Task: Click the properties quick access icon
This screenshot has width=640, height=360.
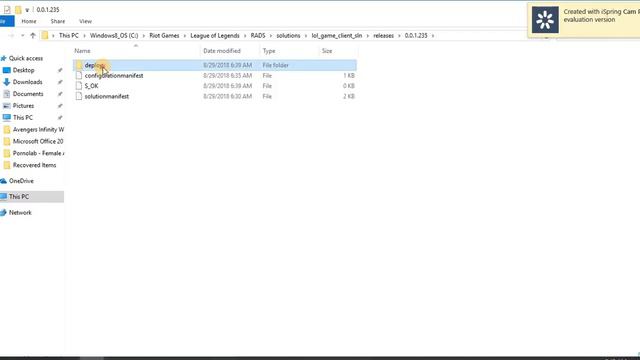Action: point(7,9)
